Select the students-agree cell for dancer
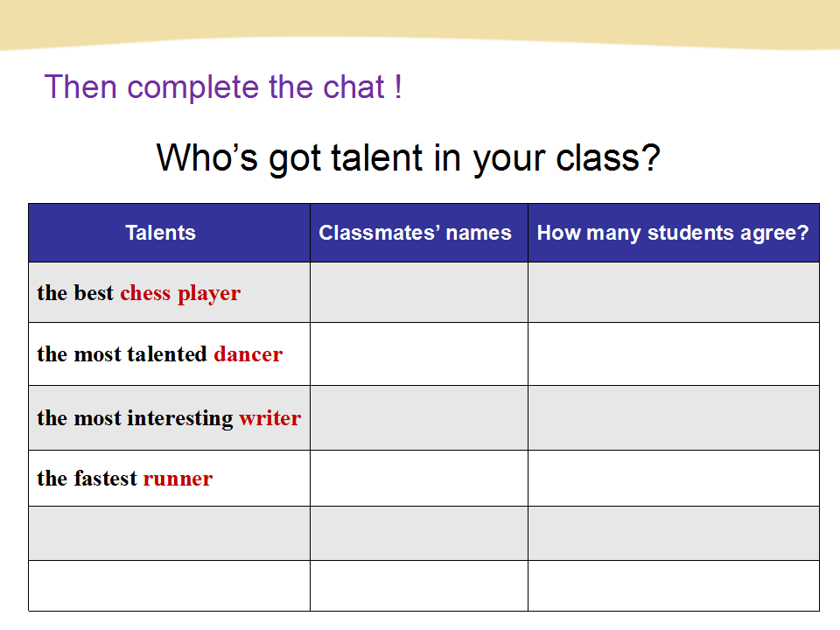840x630 pixels. [673, 354]
